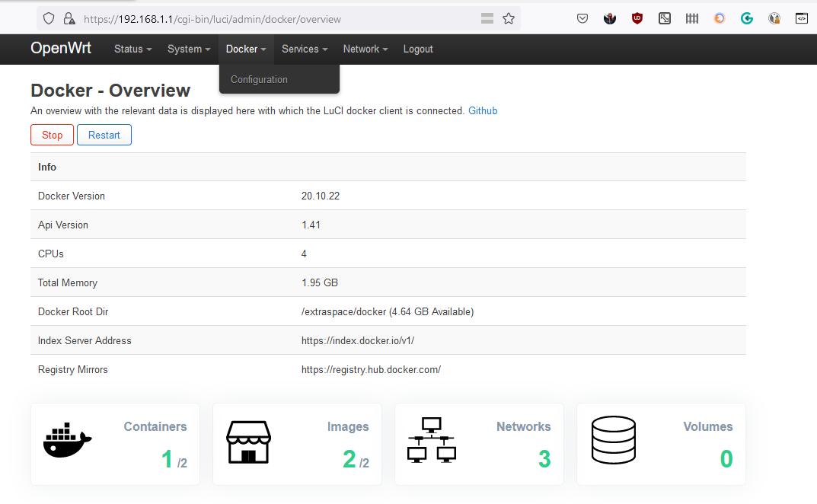Open the Docker dropdown menu
The width and height of the screenshot is (817, 504).
(x=246, y=49)
